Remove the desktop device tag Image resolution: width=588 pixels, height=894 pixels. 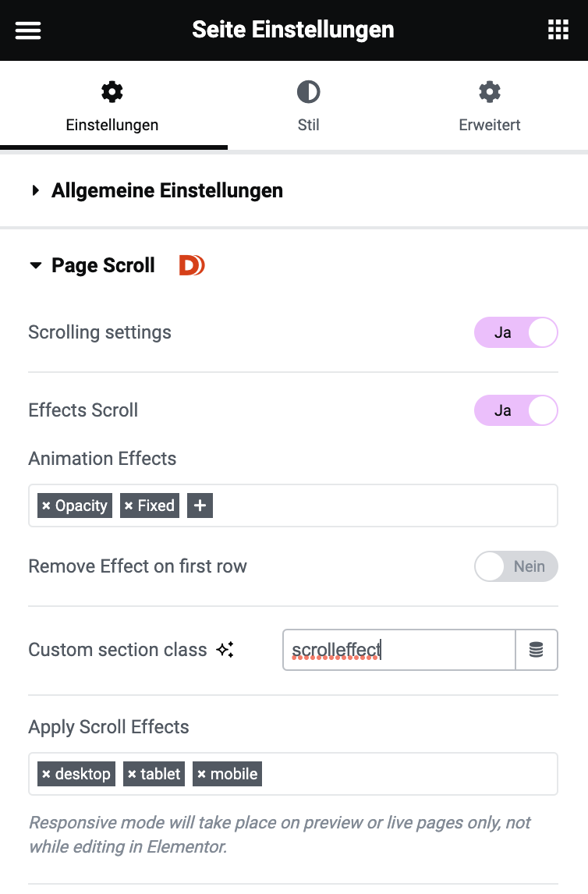click(46, 775)
